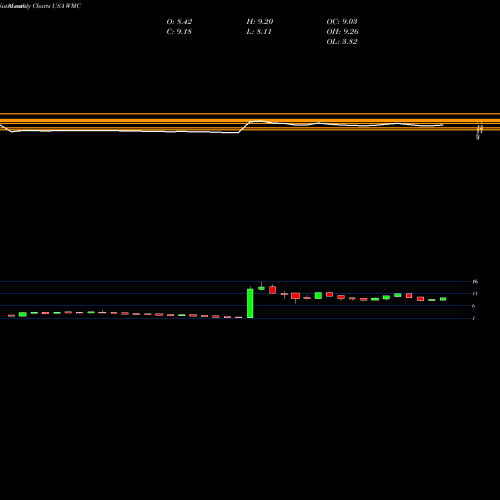Select the 'L: 8.11' low value
This screenshot has height=500, width=500.
(x=259, y=32)
